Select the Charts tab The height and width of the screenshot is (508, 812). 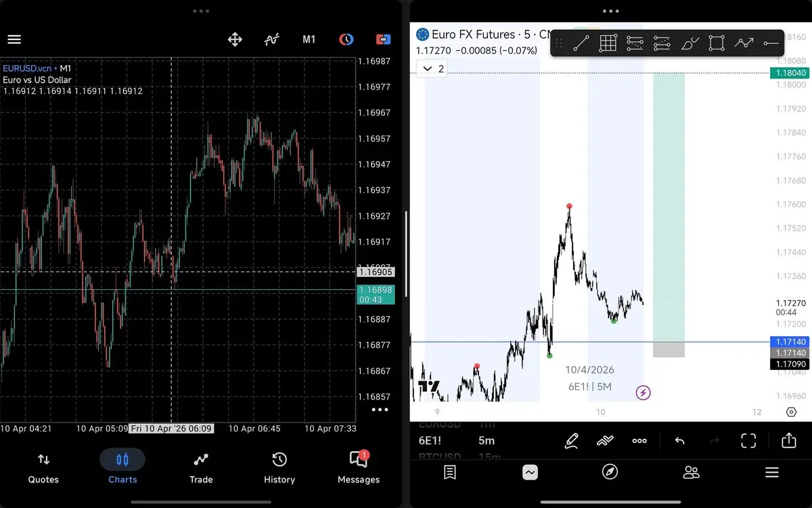coord(122,469)
